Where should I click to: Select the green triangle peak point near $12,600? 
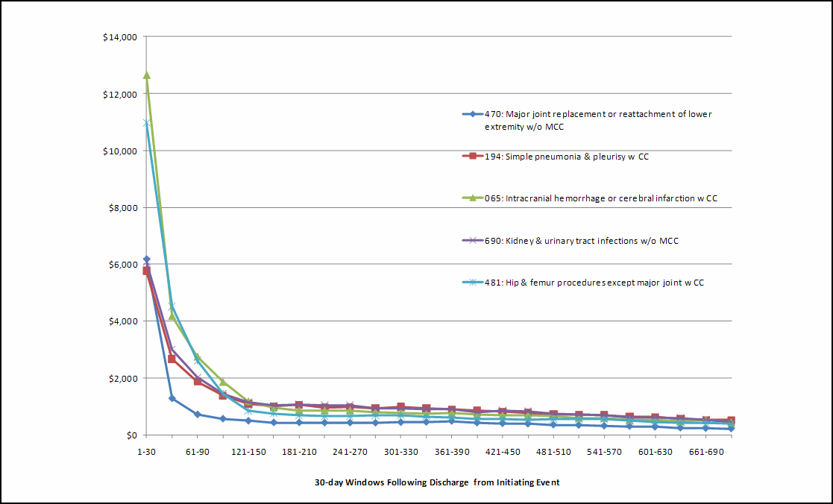[x=147, y=75]
